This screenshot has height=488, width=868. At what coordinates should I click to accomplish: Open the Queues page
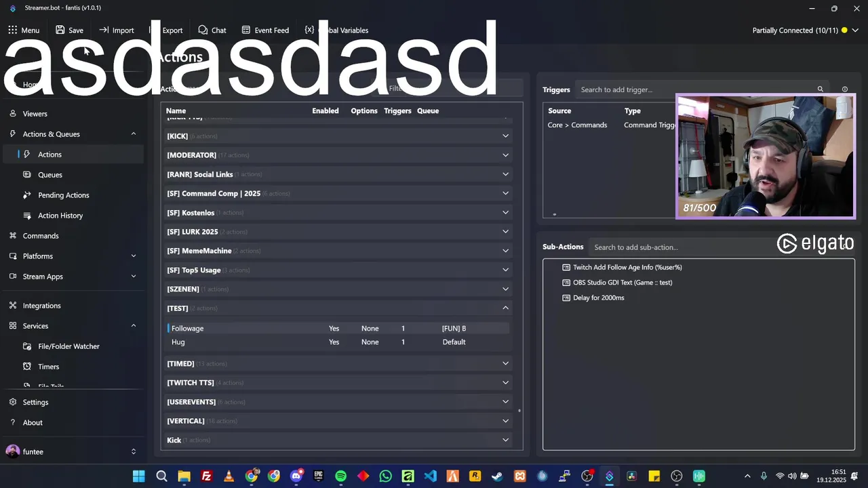(50, 175)
